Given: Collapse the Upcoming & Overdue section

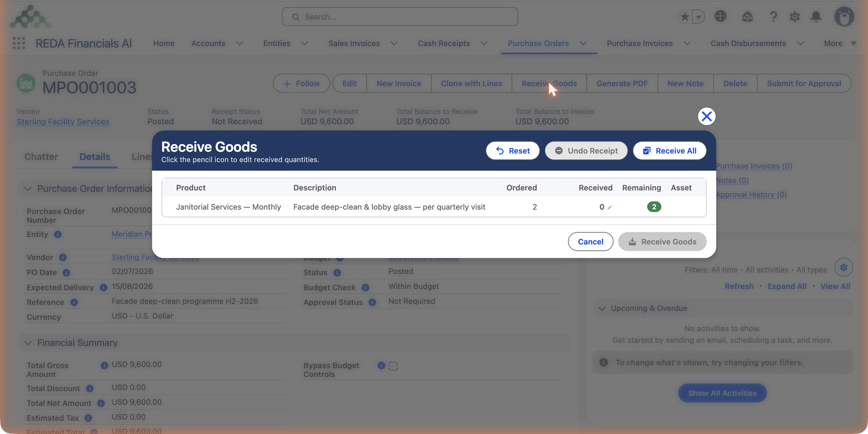Looking at the screenshot, I should click(x=602, y=308).
